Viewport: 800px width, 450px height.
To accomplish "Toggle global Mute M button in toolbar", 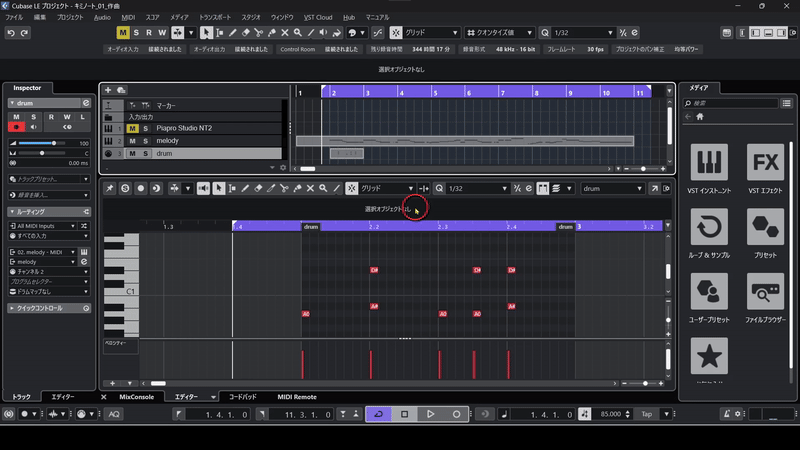I will tap(123, 33).
